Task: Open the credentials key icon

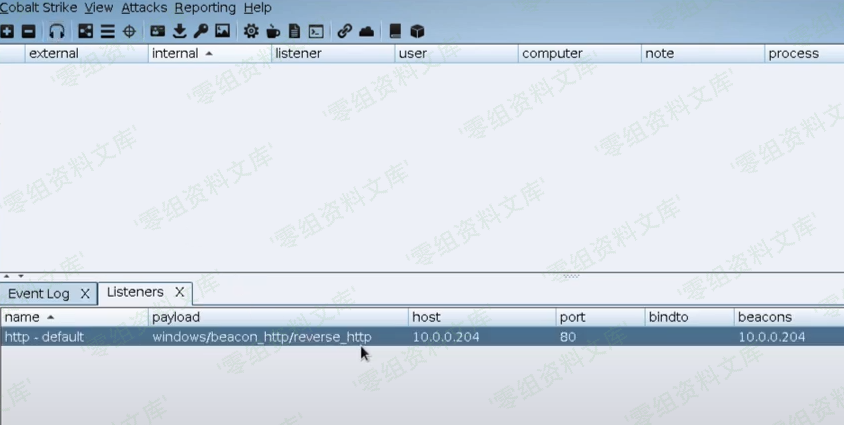Action: click(201, 31)
